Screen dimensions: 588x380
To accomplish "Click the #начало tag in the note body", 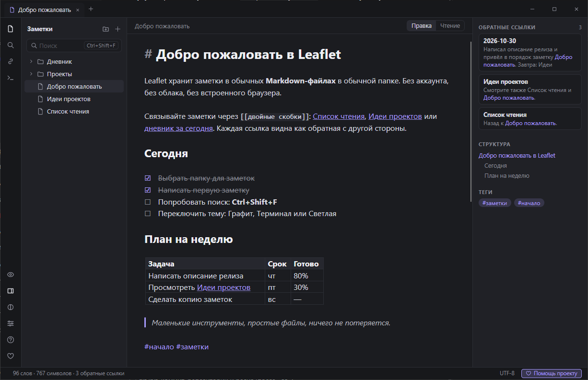I will click(x=159, y=347).
